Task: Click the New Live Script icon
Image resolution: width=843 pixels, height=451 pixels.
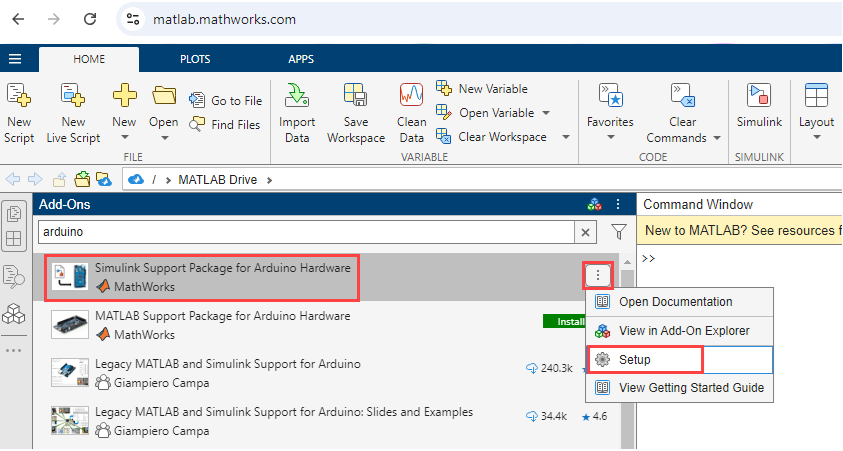Action: 73,98
